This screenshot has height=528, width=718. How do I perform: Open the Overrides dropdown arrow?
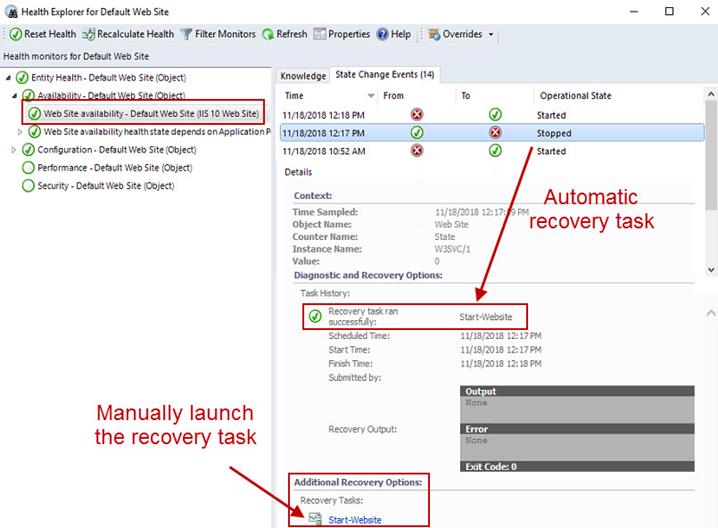pos(491,34)
